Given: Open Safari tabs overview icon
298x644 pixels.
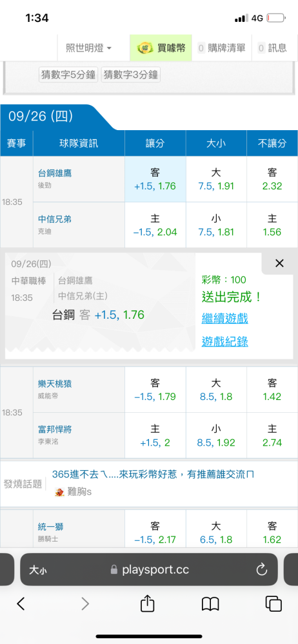Looking at the screenshot, I should 273,603.
